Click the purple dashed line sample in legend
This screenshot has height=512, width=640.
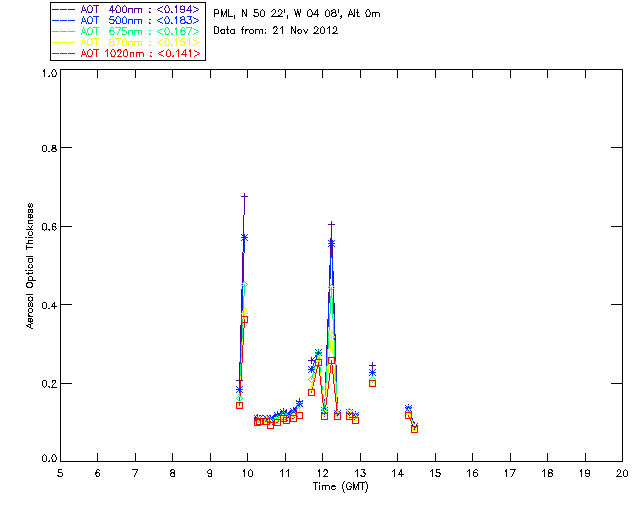64,9
